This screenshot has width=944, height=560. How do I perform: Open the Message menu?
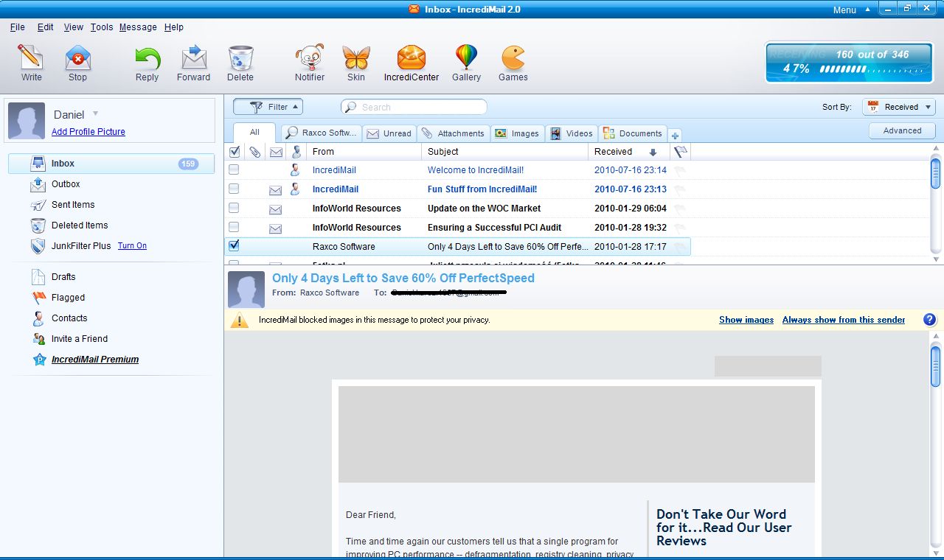(138, 27)
